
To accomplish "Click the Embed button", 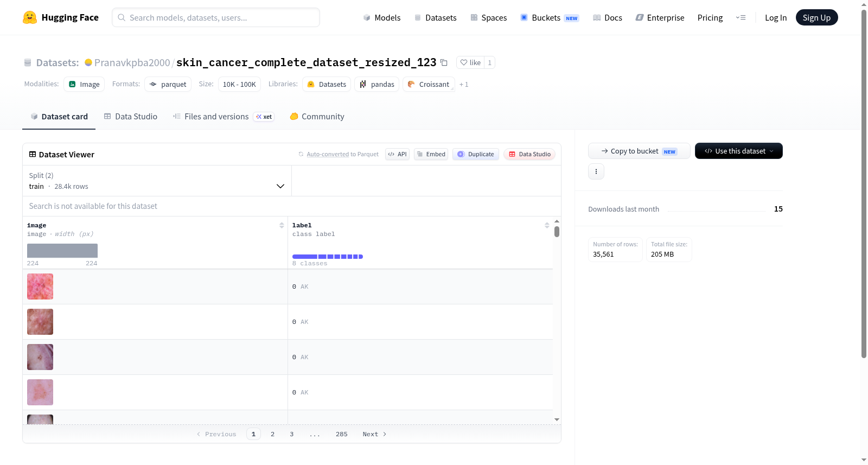I will point(431,154).
